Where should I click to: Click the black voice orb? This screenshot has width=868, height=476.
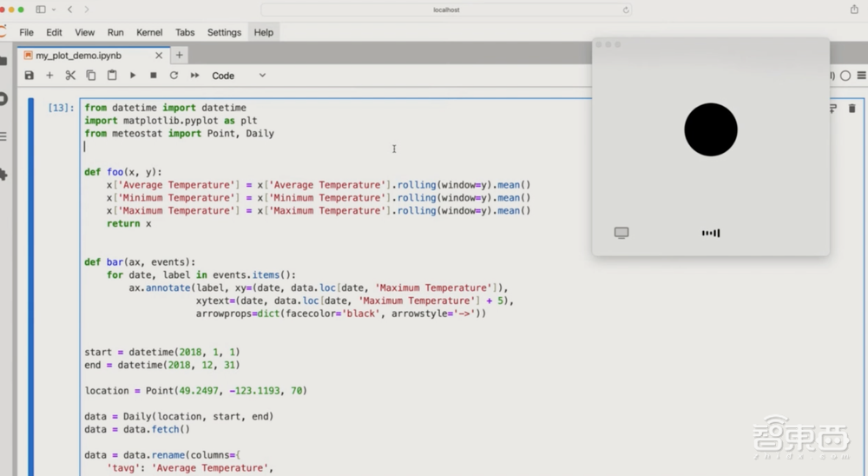(711, 129)
